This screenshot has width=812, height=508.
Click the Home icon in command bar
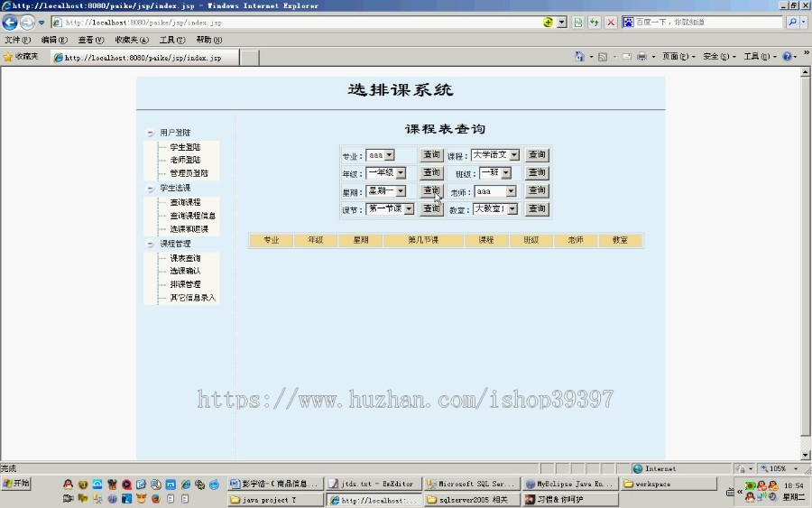click(579, 57)
